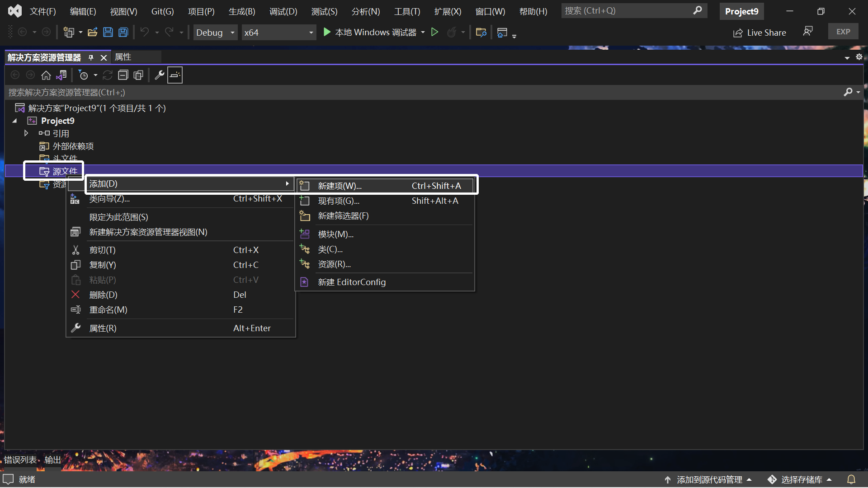This screenshot has height=488, width=868.
Task: Open the 调试(D) menu
Action: click(283, 11)
